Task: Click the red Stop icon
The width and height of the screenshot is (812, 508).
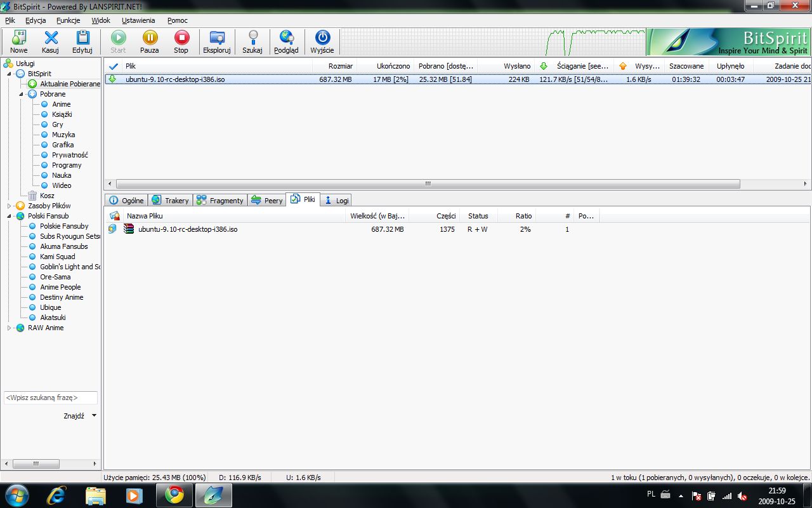Action: coord(181,37)
